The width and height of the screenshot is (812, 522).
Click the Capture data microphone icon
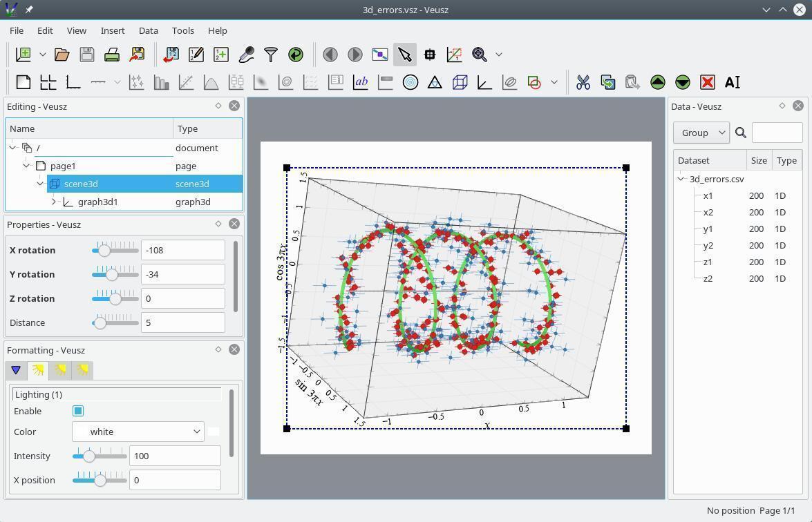[x=246, y=55]
